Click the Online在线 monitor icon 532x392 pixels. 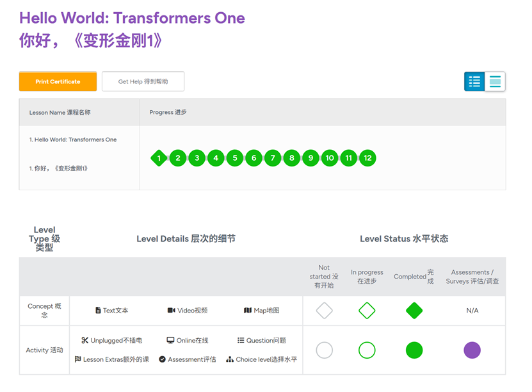coord(170,340)
